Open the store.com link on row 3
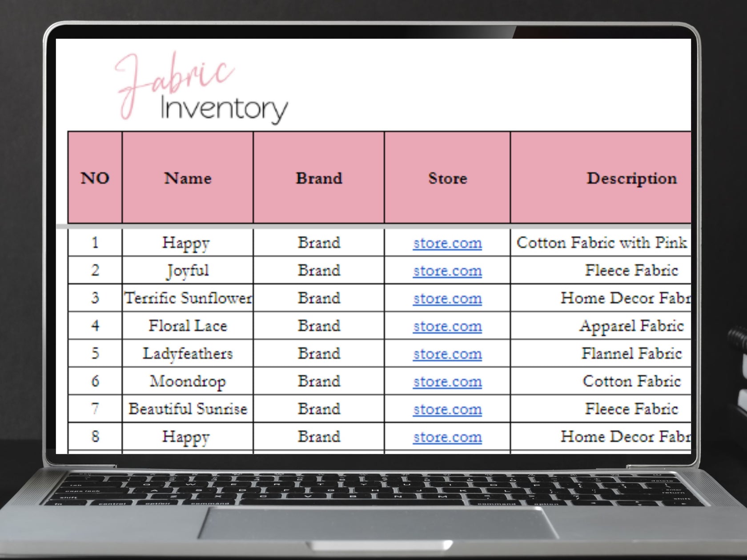This screenshot has height=560, width=747. [x=446, y=298]
